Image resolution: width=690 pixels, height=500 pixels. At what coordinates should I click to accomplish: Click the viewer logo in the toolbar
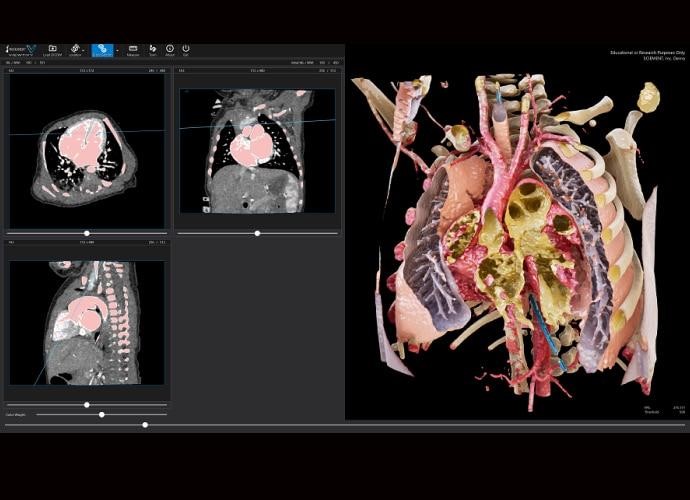[21, 51]
